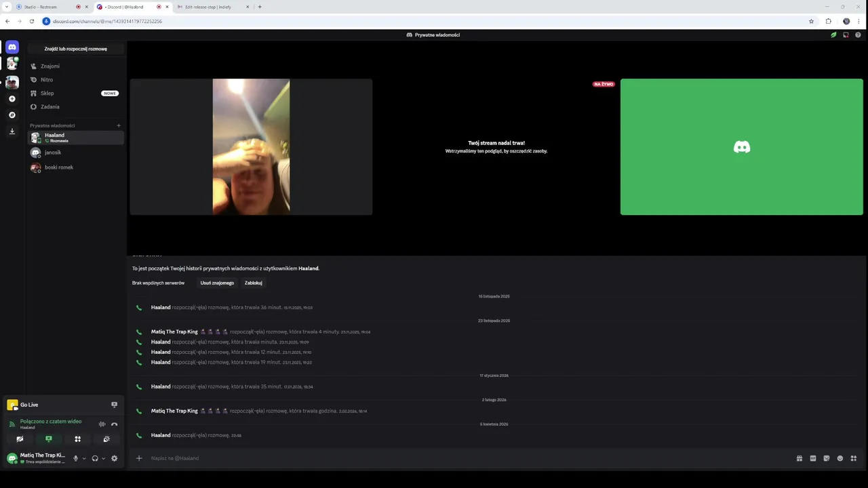Open the Zadania quests page
Image resolution: width=868 pixels, height=488 pixels.
pyautogui.click(x=76, y=107)
